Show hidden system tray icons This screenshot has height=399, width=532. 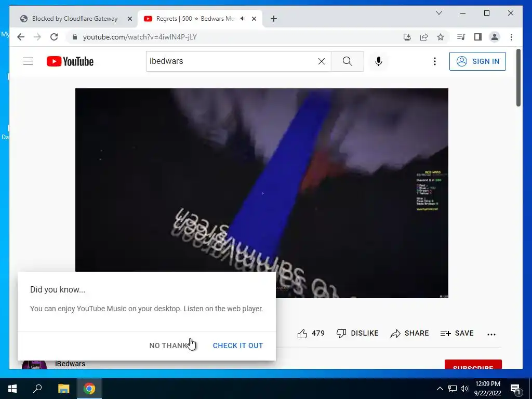click(440, 389)
